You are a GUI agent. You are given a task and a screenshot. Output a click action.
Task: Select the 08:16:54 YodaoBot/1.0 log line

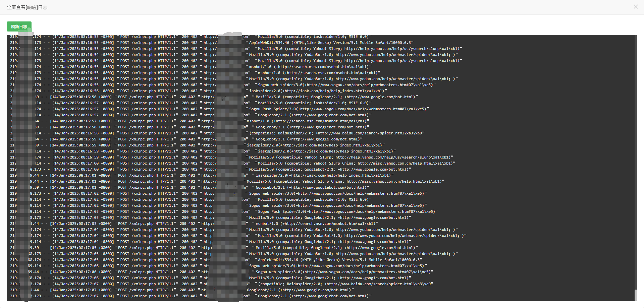tap(234, 55)
